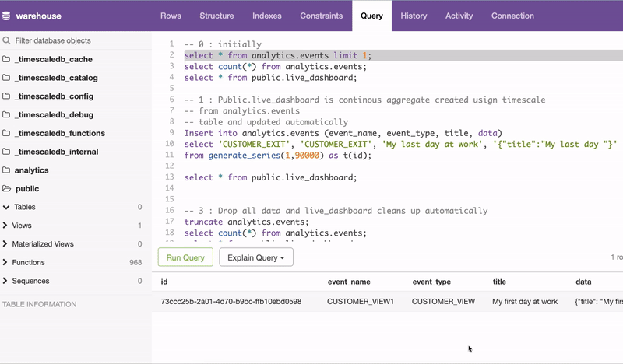Go to the Indexes tab
Image resolution: width=623 pixels, height=364 pixels.
point(267,16)
